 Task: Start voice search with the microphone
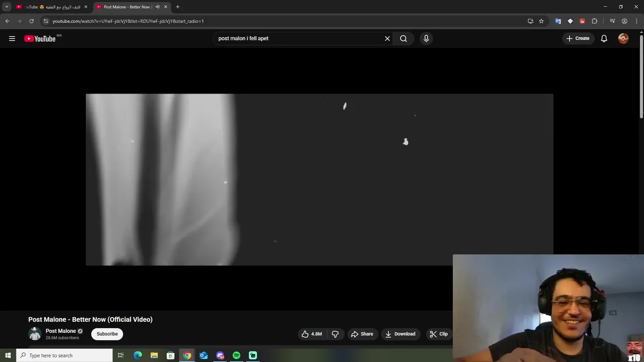coord(426,38)
